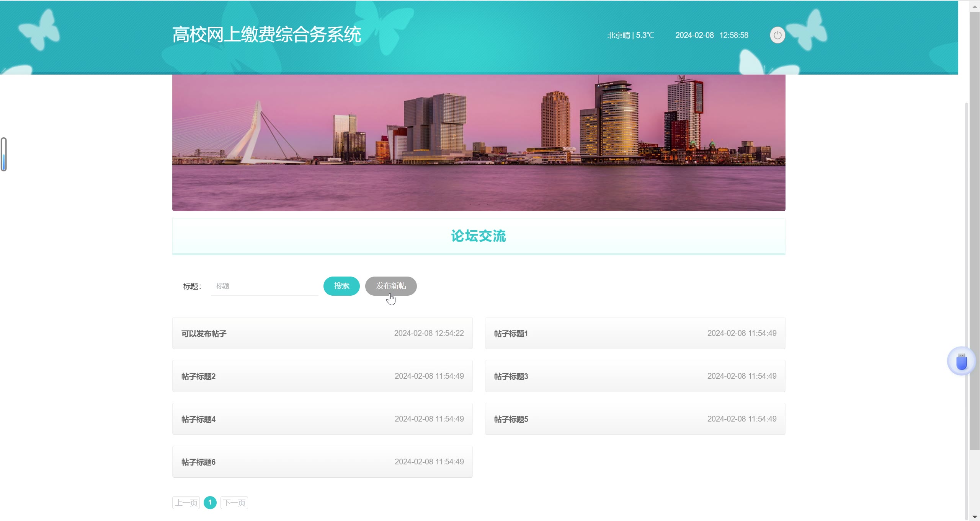Click the floating blue shield widget icon

961,361
